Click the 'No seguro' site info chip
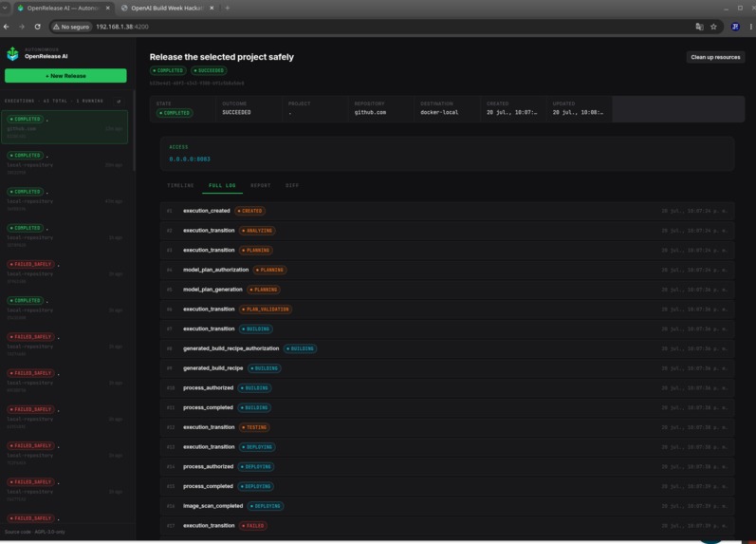Viewport: 756px width, 544px height. tap(71, 27)
